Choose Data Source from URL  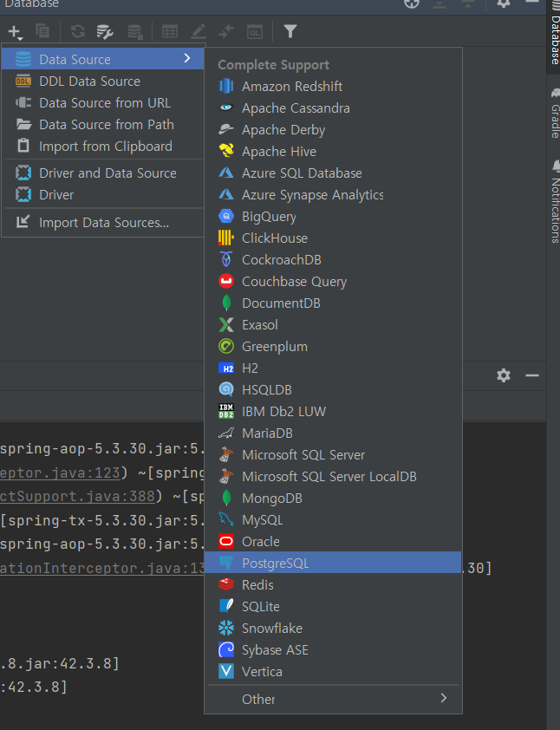click(x=103, y=103)
